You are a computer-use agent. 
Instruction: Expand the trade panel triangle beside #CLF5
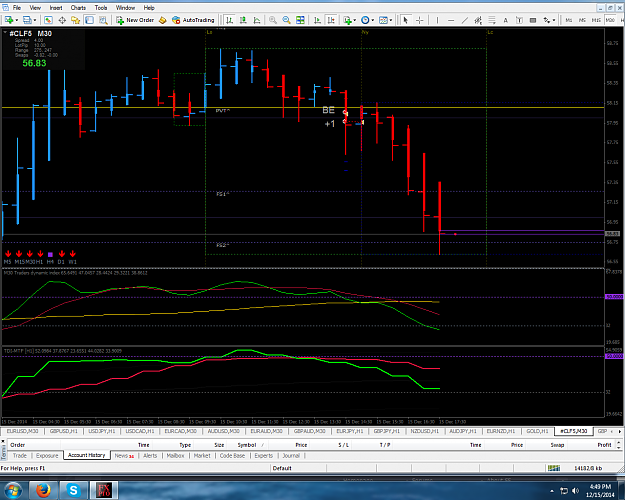(5, 33)
